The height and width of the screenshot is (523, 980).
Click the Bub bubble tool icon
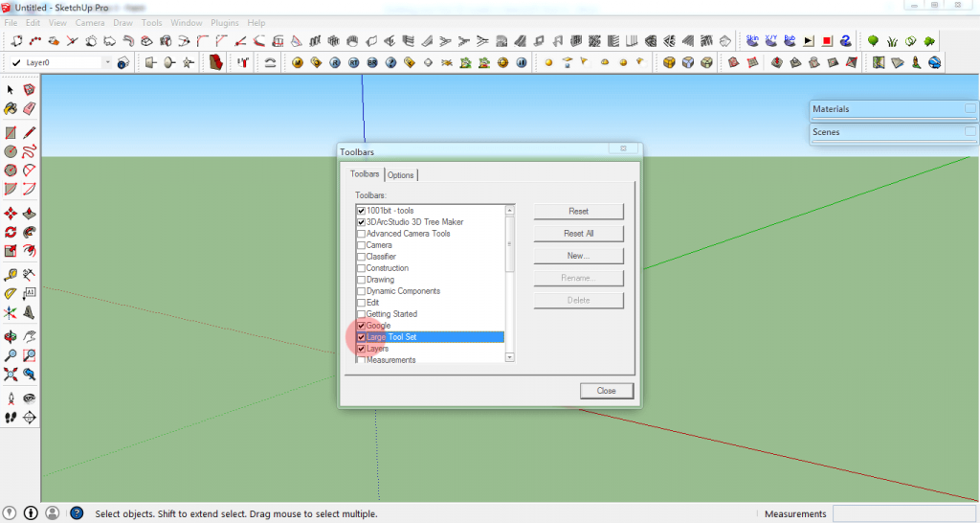click(x=790, y=40)
